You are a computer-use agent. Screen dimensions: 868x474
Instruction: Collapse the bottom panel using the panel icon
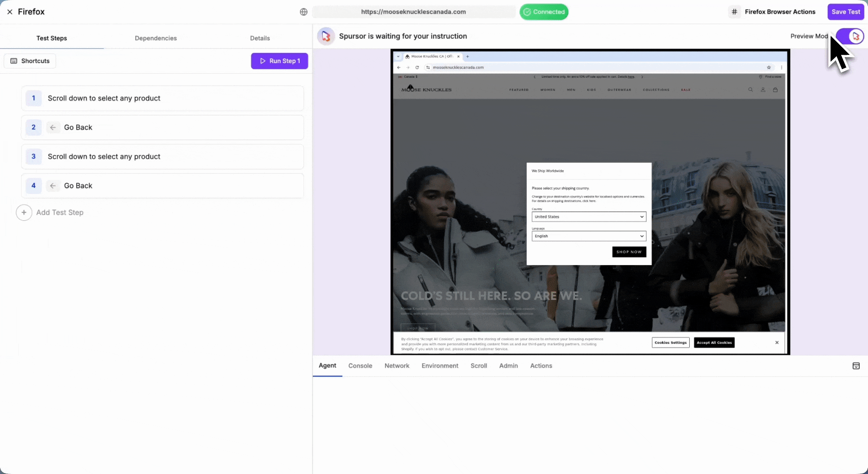856,366
